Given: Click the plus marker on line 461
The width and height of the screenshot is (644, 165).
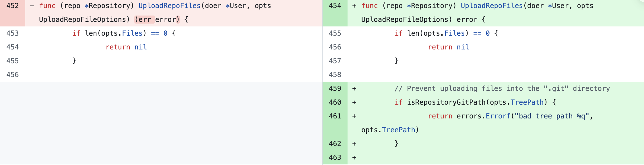Looking at the screenshot, I should point(354,116).
